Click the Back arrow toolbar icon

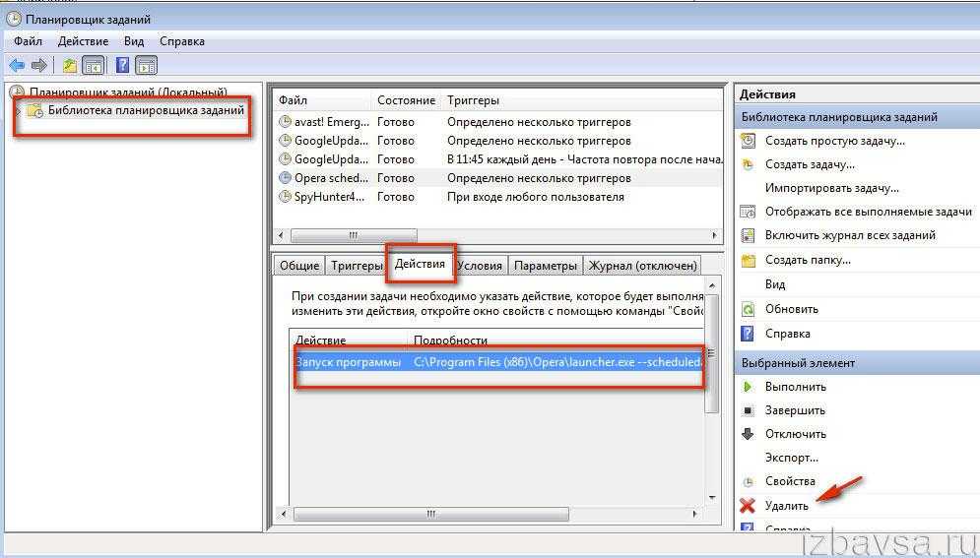(x=17, y=66)
